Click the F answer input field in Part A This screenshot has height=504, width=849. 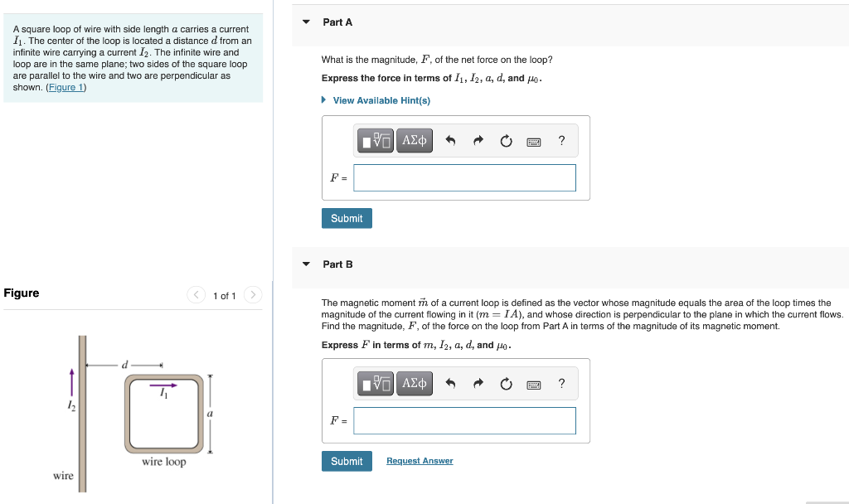[x=464, y=177]
